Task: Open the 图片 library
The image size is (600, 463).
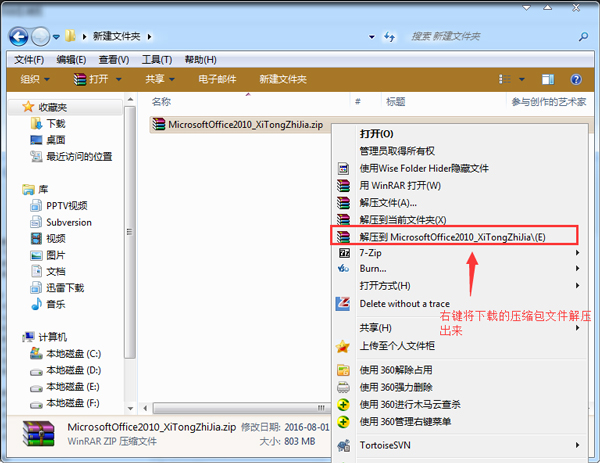Action: tap(48, 255)
